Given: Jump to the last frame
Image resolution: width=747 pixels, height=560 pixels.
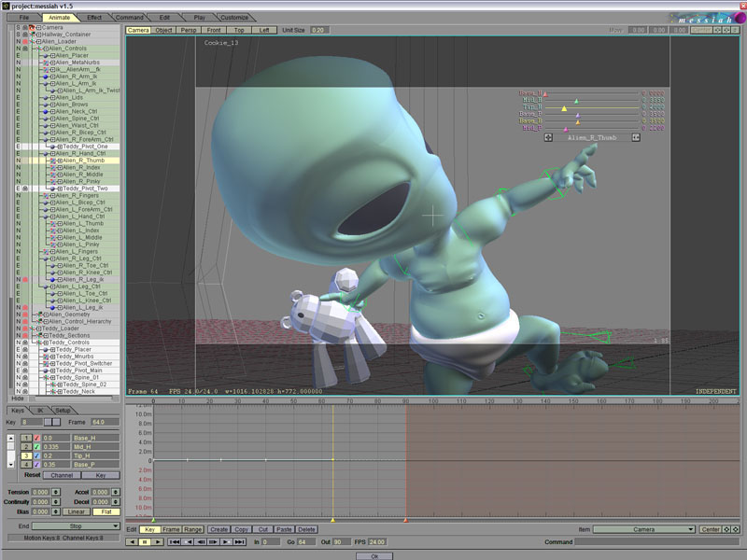Looking at the screenshot, I should [x=240, y=541].
